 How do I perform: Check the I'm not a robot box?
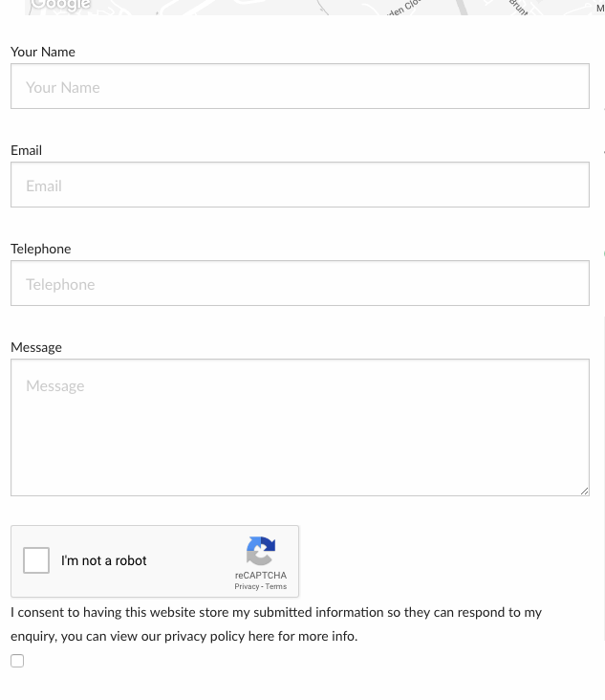36,560
